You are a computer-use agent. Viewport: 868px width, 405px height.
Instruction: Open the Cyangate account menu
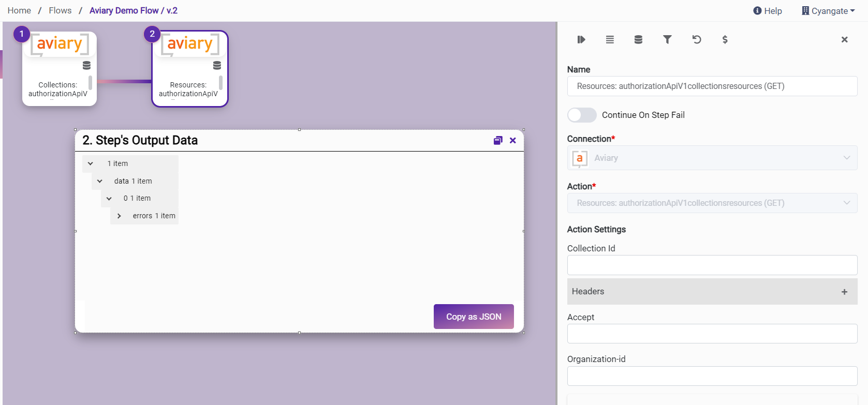828,11
